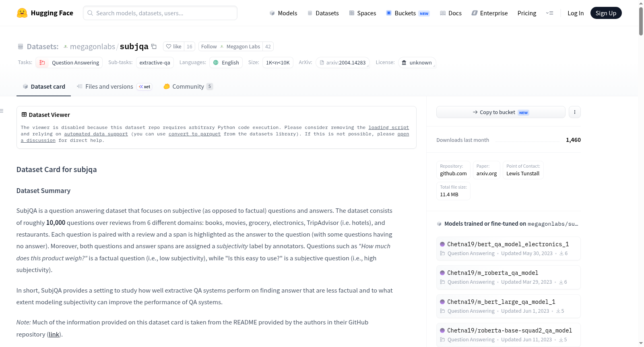Follow the convert to parquet link
Screen dimensions: 644x347
click(194, 134)
